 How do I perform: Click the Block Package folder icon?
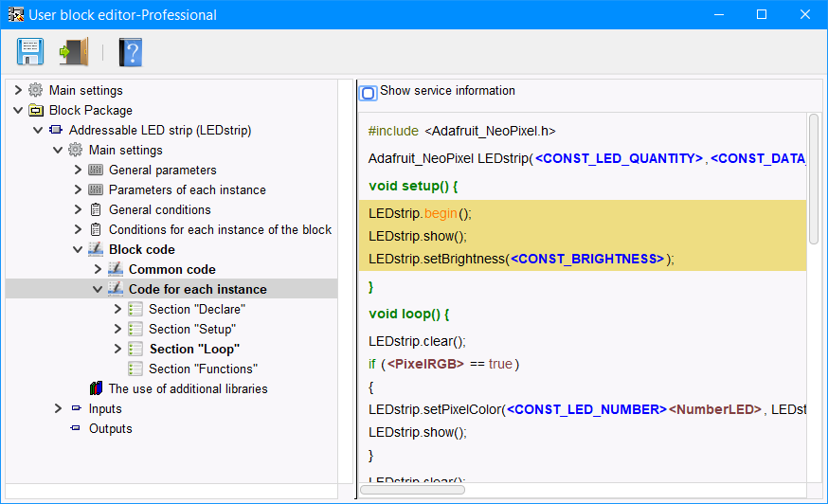tap(36, 111)
